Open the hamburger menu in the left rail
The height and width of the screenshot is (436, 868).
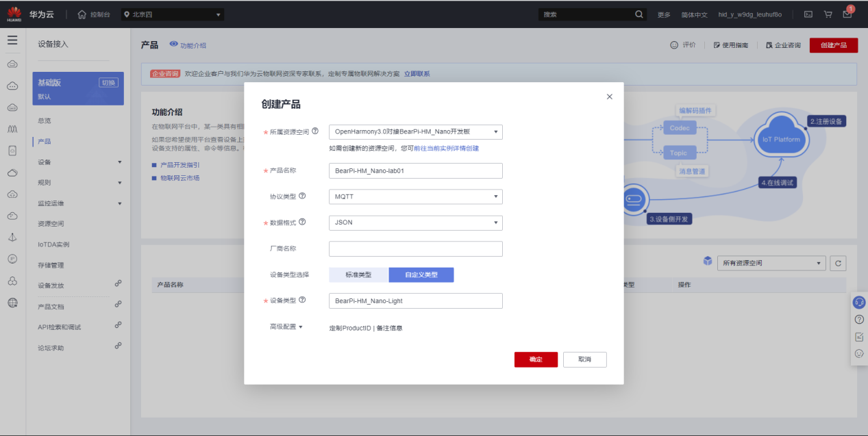coord(12,40)
